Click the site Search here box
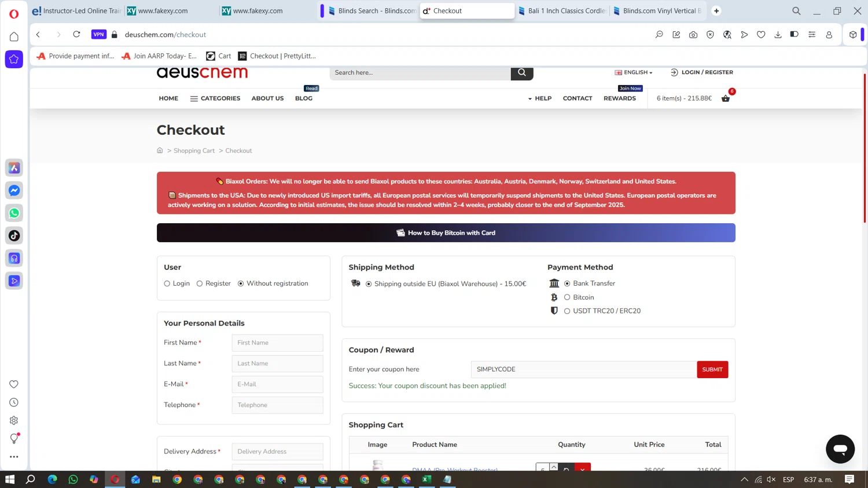Image resolution: width=868 pixels, height=488 pixels. coord(420,73)
